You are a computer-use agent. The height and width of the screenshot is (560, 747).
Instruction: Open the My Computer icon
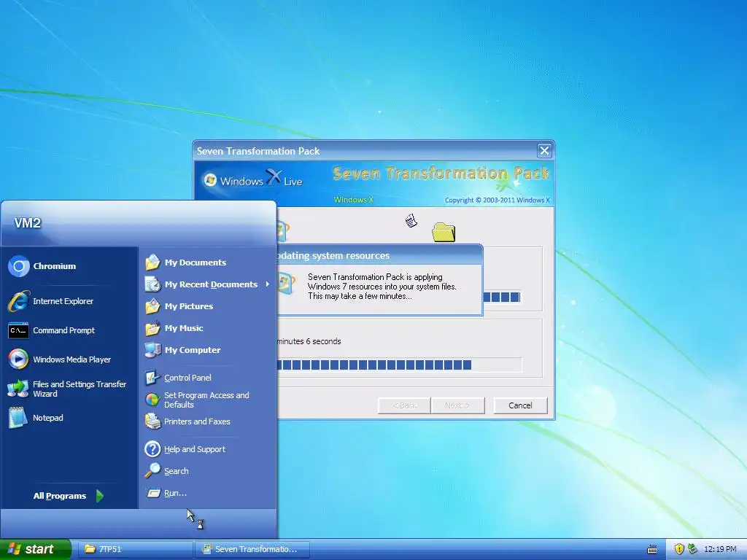(152, 350)
